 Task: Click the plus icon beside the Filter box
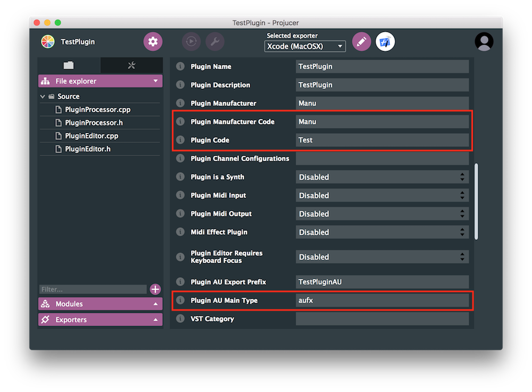155,289
